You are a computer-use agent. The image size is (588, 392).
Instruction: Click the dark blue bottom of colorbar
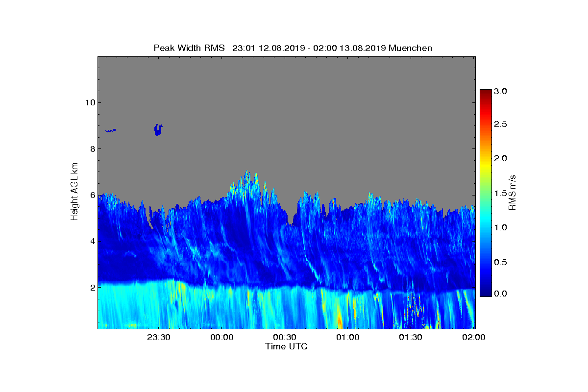click(486, 292)
